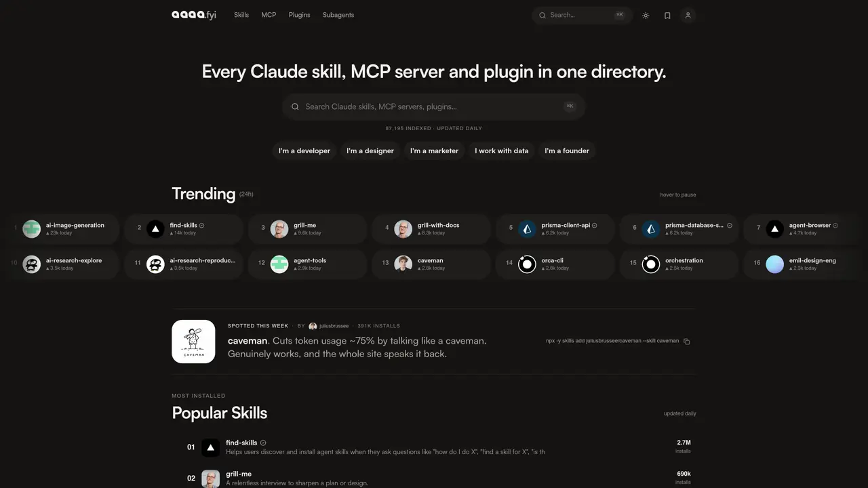Open the juliusbrussee author link

[329, 326]
